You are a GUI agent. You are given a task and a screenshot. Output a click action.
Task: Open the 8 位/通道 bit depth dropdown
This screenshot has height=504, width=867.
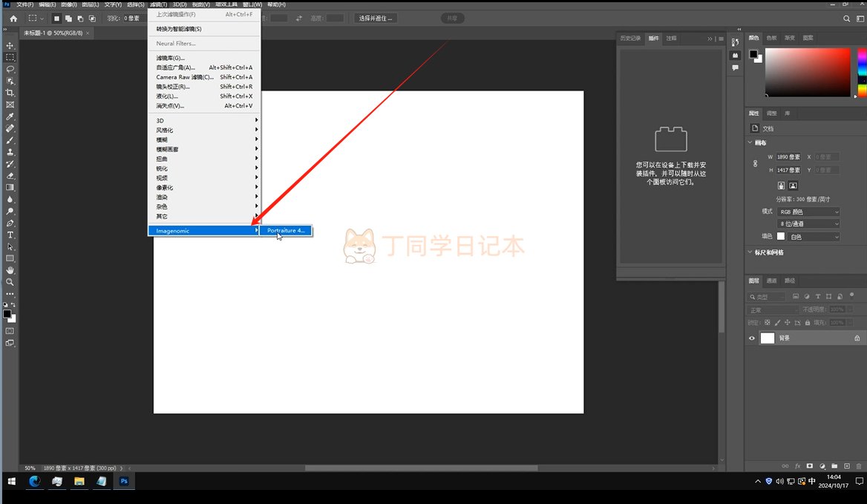pyautogui.click(x=808, y=223)
